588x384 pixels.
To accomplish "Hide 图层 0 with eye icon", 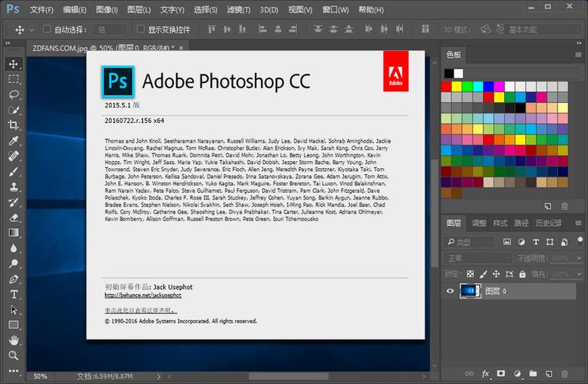I will point(451,291).
